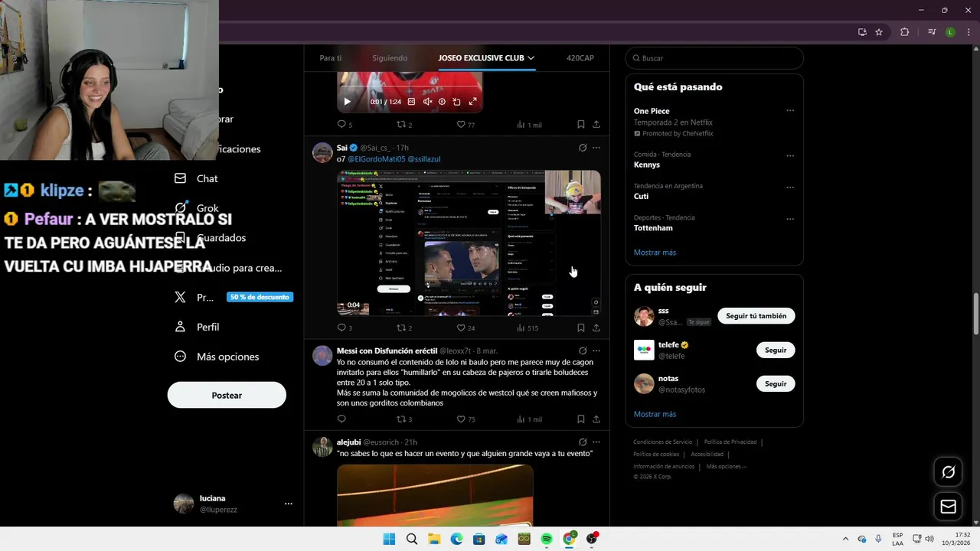Open options for Cuti trend
Screen dimensions: 980x551
(x=790, y=187)
